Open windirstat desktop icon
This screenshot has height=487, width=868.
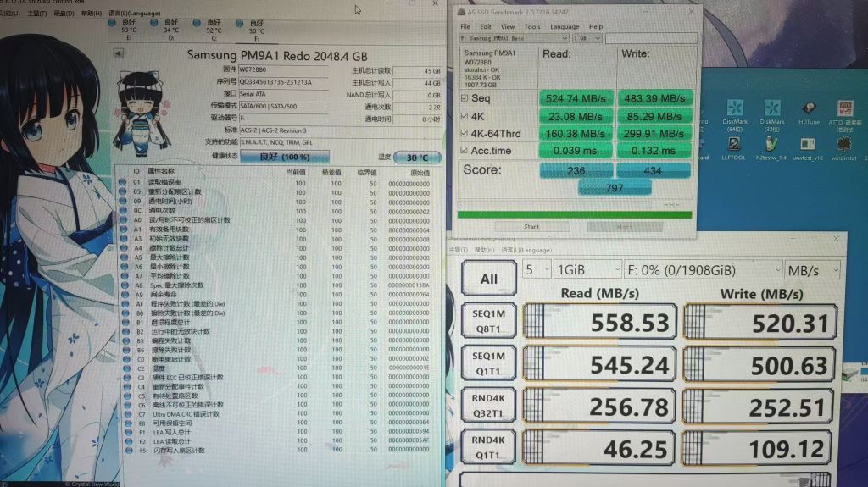(843, 148)
